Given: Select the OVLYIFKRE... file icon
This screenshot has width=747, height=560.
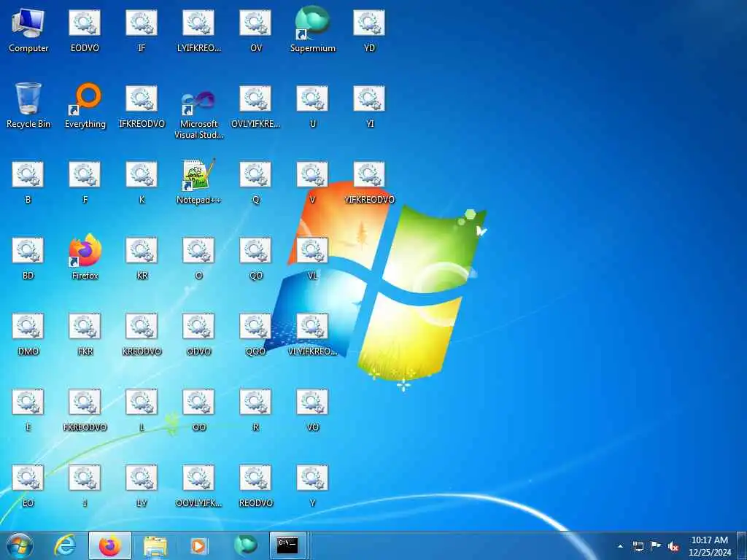Looking at the screenshot, I should [x=256, y=106].
